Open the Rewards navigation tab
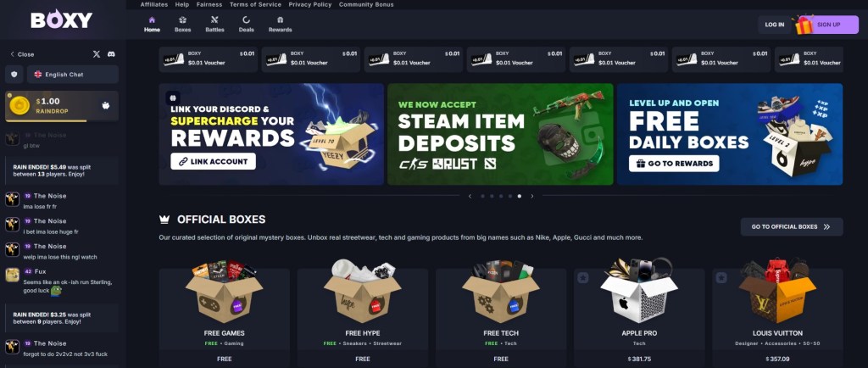868x368 pixels. click(x=280, y=25)
